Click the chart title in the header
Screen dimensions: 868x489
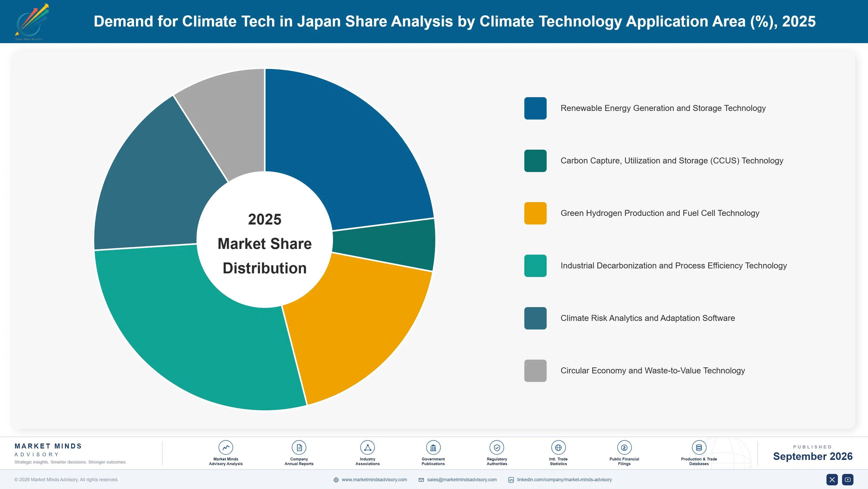click(455, 21)
